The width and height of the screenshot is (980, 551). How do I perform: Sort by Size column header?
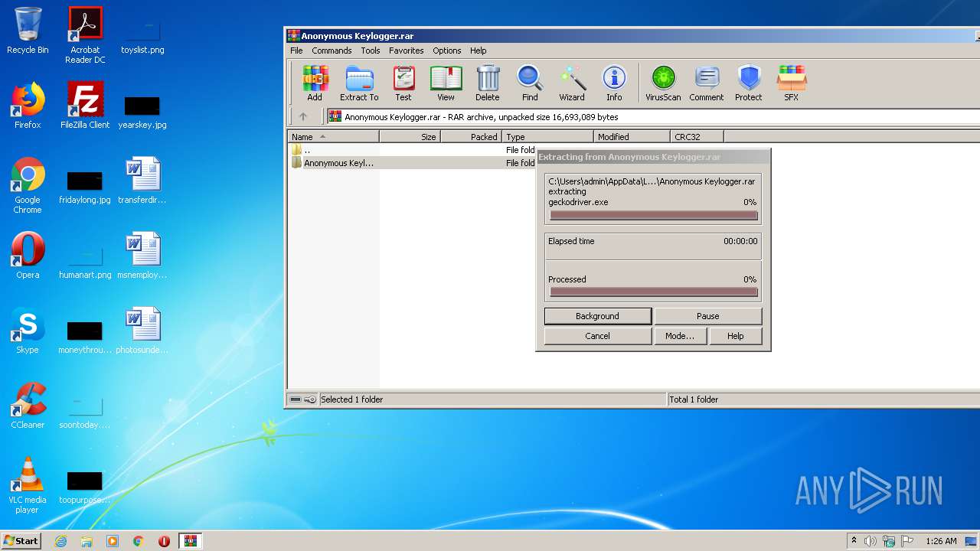click(410, 137)
